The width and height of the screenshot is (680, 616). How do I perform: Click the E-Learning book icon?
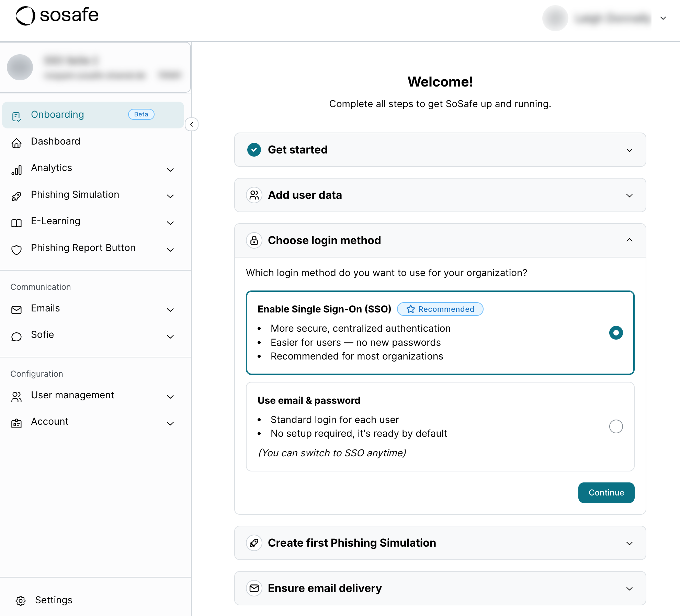pos(16,223)
